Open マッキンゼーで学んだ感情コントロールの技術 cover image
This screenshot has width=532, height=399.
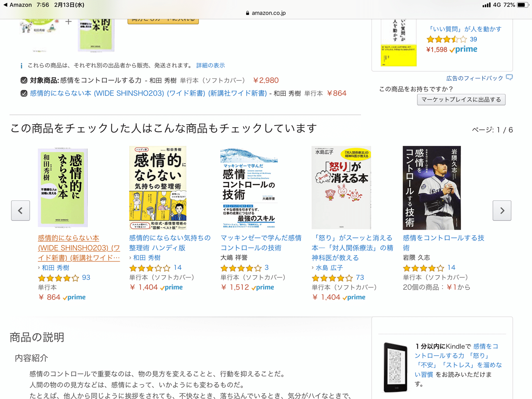249,187
